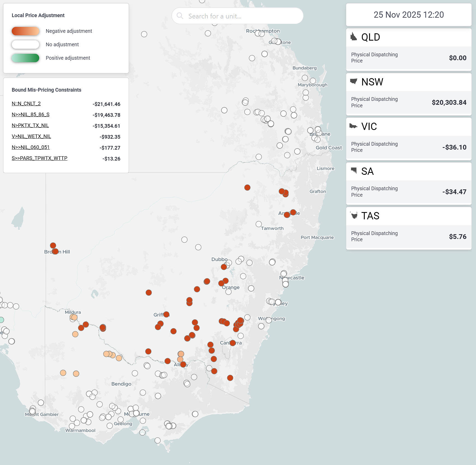This screenshot has height=465, width=476.
Task: Click the SA state map icon
Action: 354,171
